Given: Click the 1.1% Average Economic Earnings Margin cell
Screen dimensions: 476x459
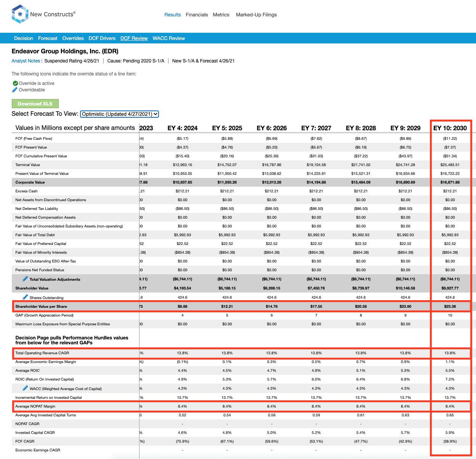Looking at the screenshot, I should click(x=450, y=362).
